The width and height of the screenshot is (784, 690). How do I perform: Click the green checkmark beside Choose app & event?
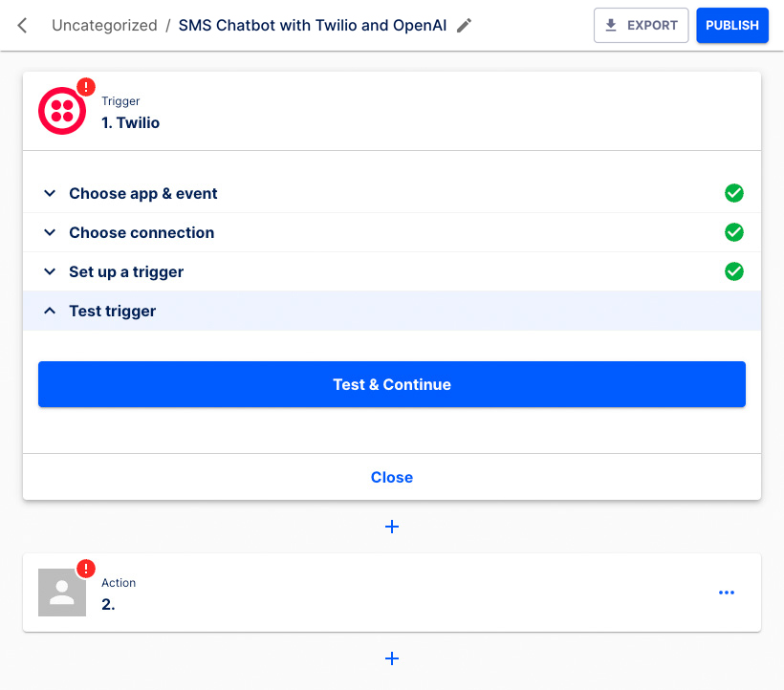coord(734,193)
